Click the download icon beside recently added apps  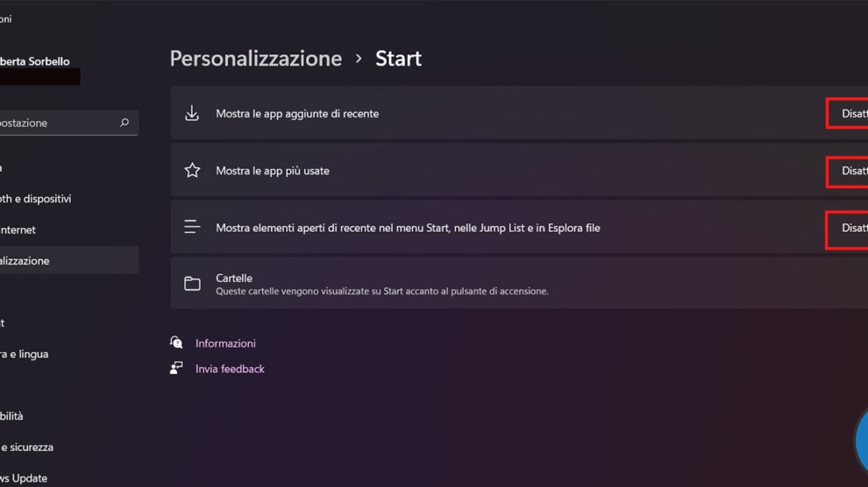(x=192, y=114)
